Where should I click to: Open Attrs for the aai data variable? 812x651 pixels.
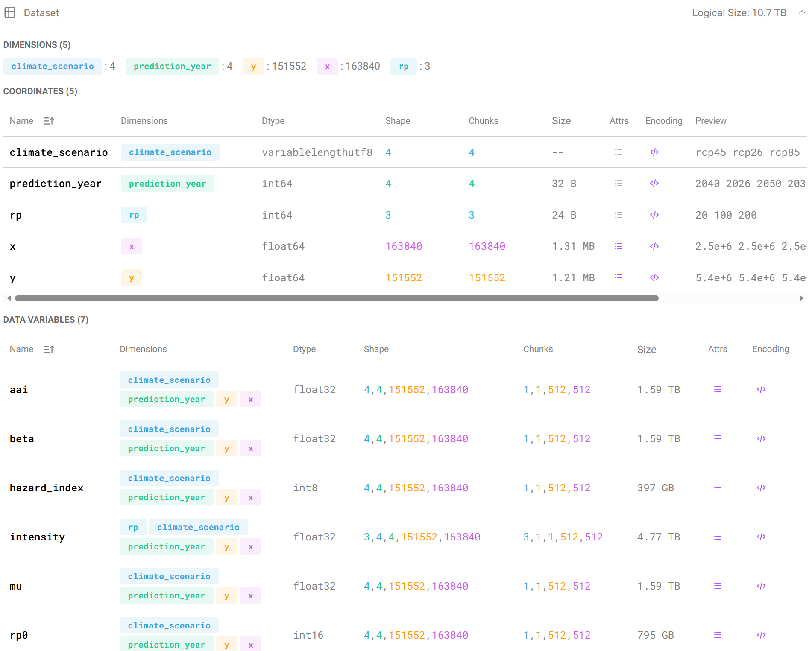pos(717,389)
